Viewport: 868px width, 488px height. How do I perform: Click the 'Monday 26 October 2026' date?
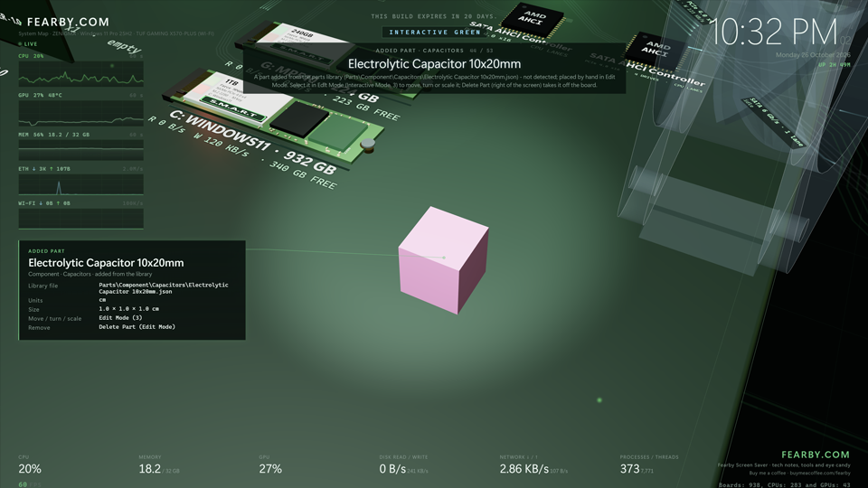coord(813,55)
